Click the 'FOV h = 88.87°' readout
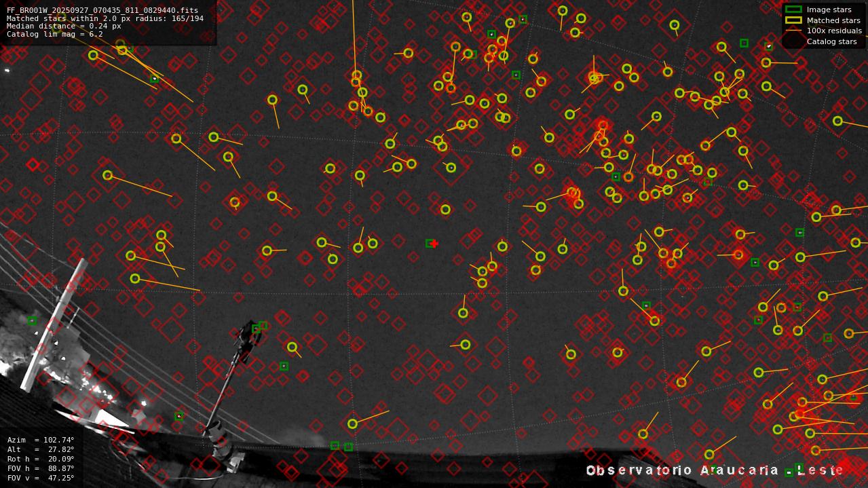The height and width of the screenshot is (488, 868). coord(41,468)
